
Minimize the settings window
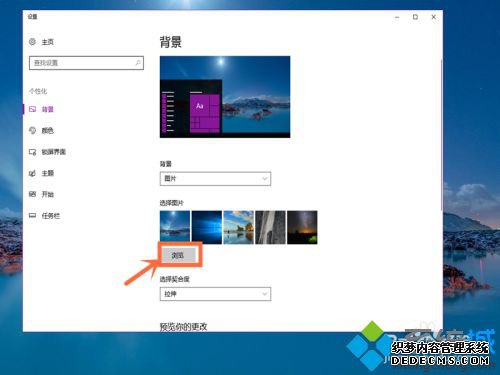pyautogui.click(x=397, y=17)
